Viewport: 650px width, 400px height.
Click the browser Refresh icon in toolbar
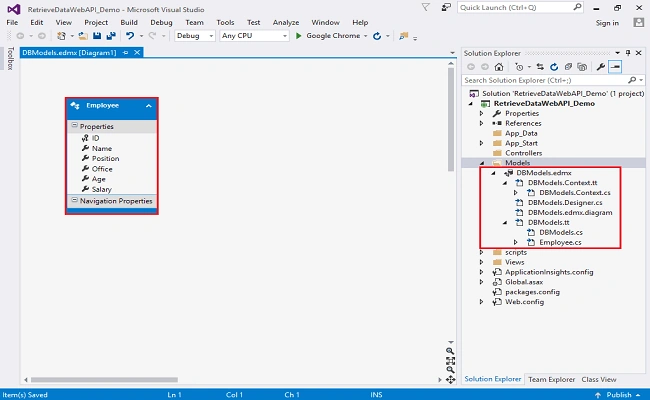point(377,36)
